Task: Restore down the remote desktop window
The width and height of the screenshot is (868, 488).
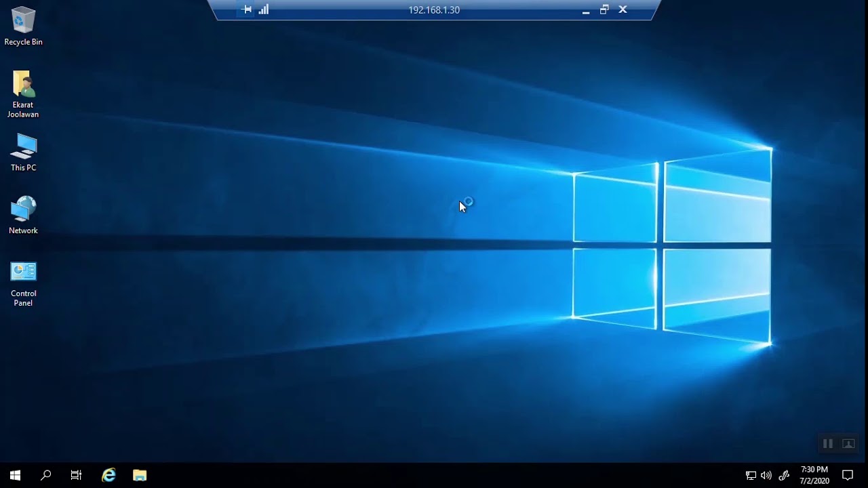Action: pyautogui.click(x=604, y=9)
